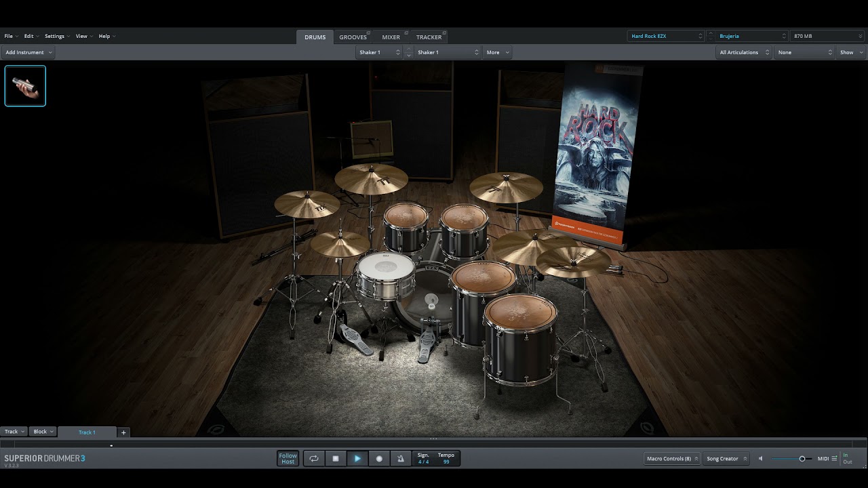Open the Edit menu
The width and height of the screenshot is (868, 488).
point(31,36)
